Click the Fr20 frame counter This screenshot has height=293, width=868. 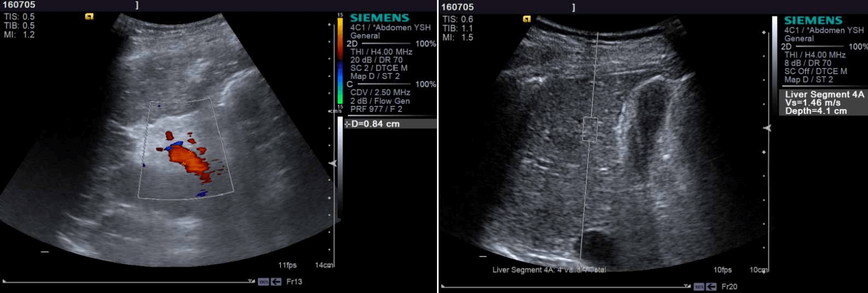pos(729,286)
